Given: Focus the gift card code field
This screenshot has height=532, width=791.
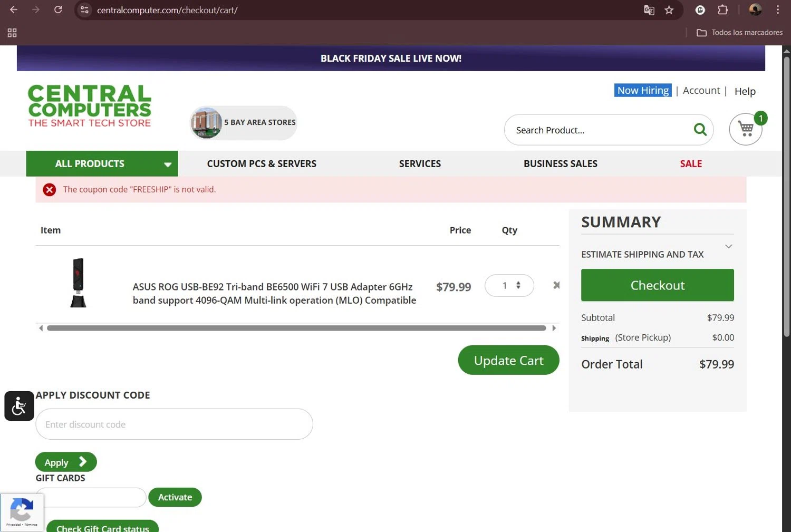Looking at the screenshot, I should point(91,497).
